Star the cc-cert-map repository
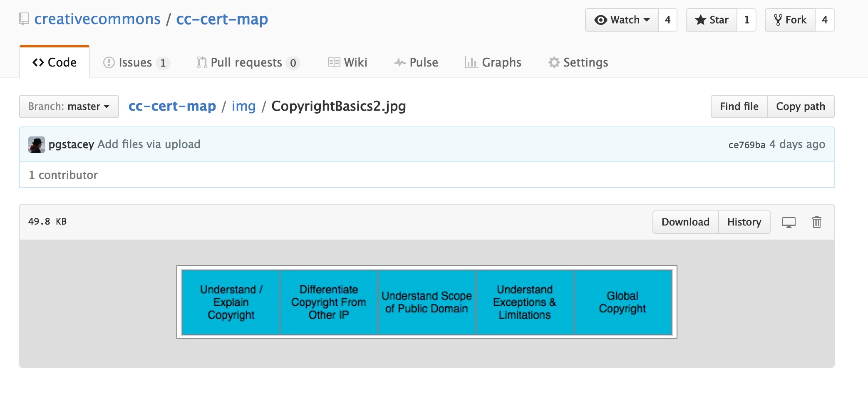 pos(712,20)
